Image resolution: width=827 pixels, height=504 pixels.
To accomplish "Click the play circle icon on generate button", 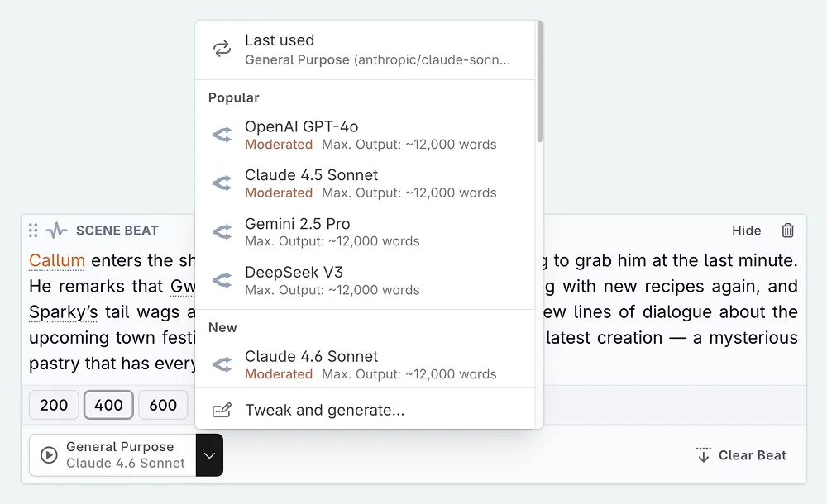I will (49, 455).
